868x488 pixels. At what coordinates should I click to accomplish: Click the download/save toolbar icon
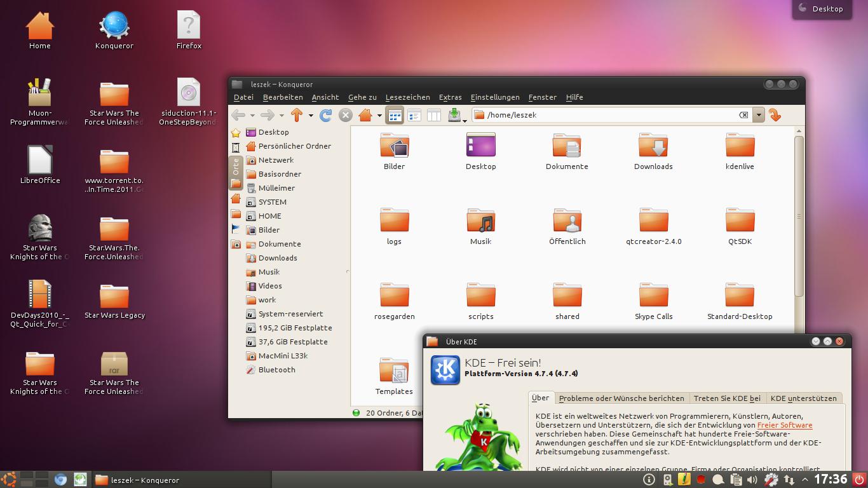[454, 115]
